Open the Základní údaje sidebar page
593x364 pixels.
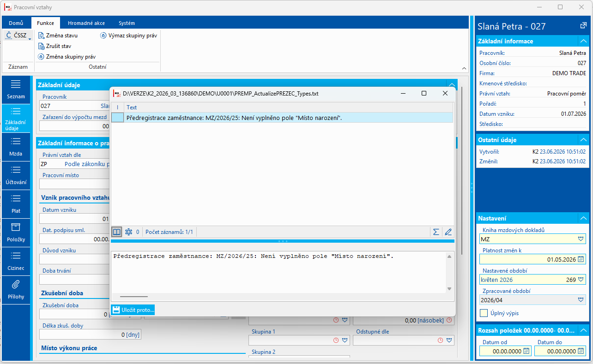16,118
